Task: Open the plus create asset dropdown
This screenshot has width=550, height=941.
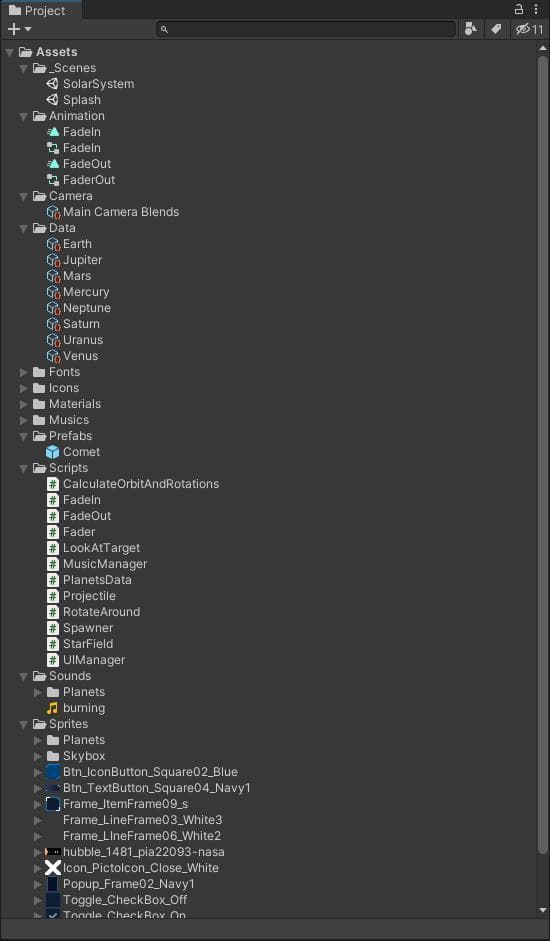Action: [x=19, y=29]
